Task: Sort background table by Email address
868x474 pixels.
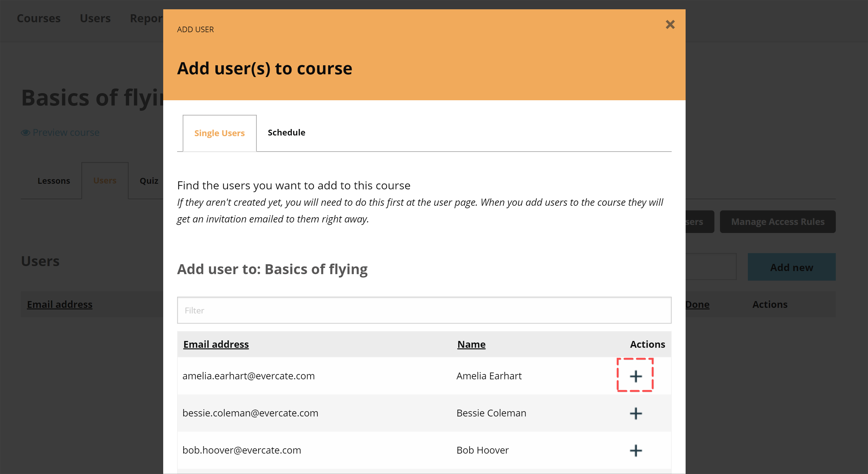Action: (x=60, y=304)
